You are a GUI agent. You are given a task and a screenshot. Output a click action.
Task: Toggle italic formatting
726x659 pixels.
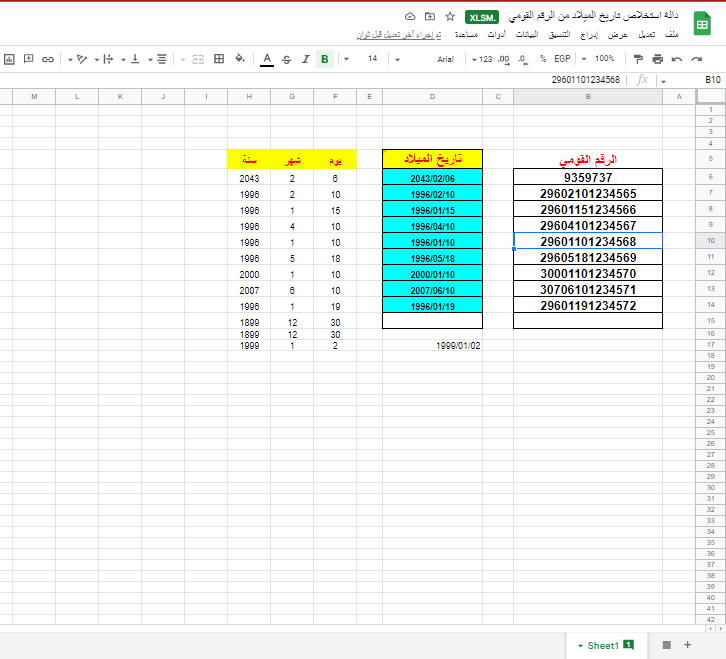(x=305, y=59)
